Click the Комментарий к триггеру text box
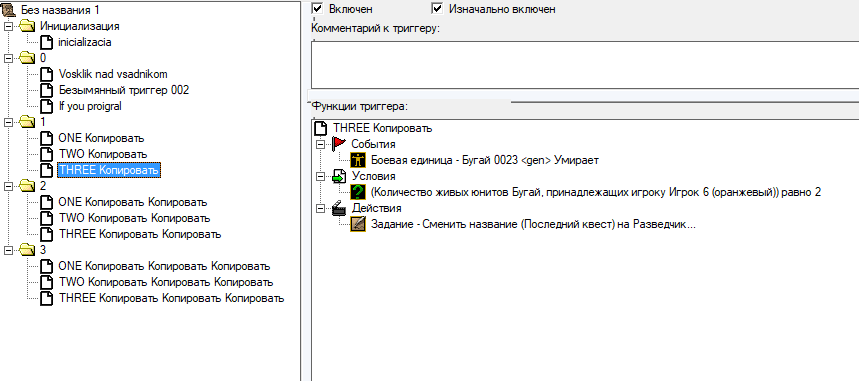The height and width of the screenshot is (381, 859). point(585,65)
